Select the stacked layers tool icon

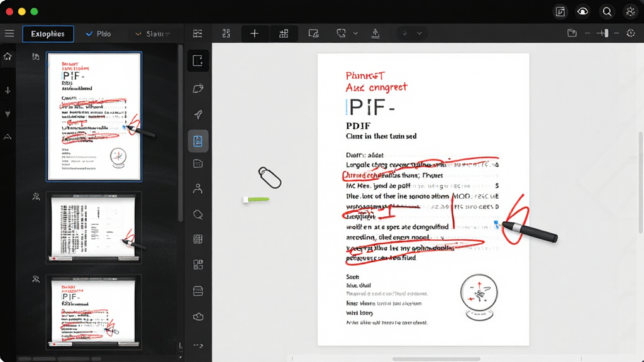[198, 291]
